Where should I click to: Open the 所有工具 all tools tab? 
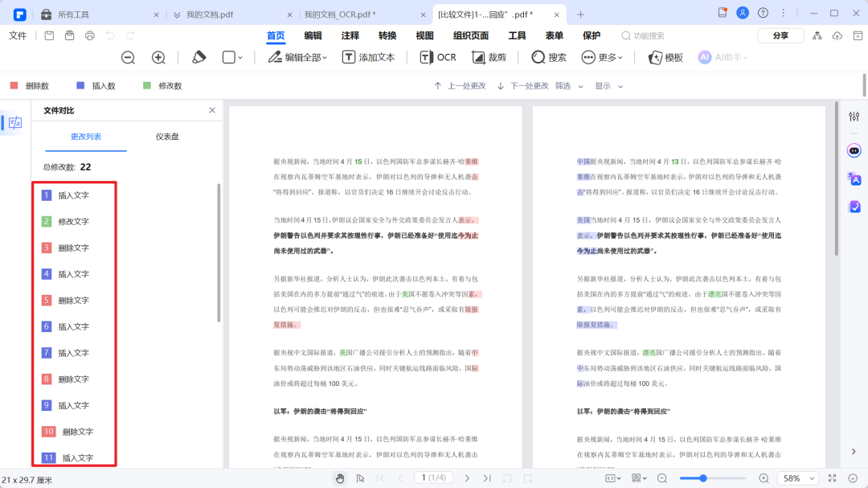click(x=100, y=14)
